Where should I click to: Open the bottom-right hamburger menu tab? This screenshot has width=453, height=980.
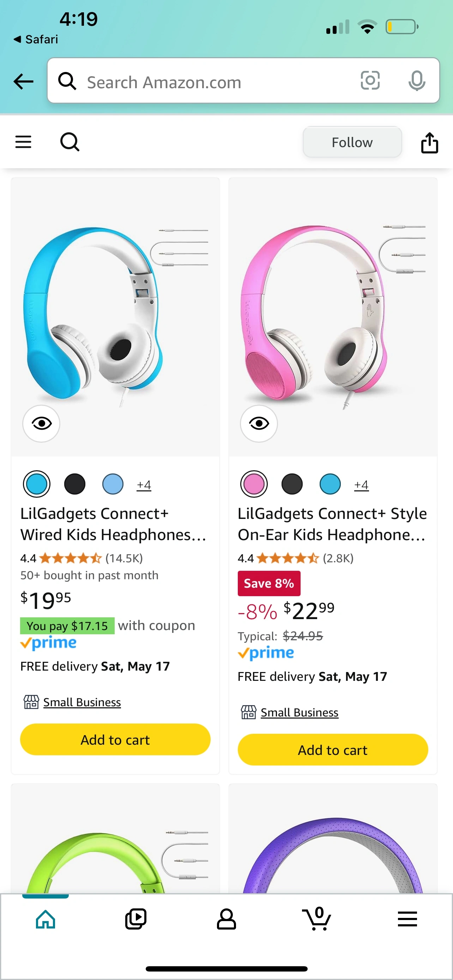coord(407,919)
